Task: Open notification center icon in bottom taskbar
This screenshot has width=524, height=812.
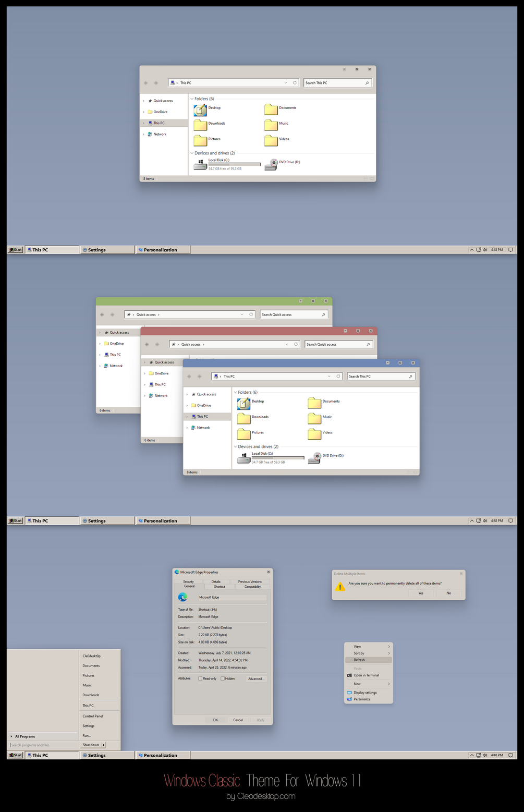Action: pos(510,755)
